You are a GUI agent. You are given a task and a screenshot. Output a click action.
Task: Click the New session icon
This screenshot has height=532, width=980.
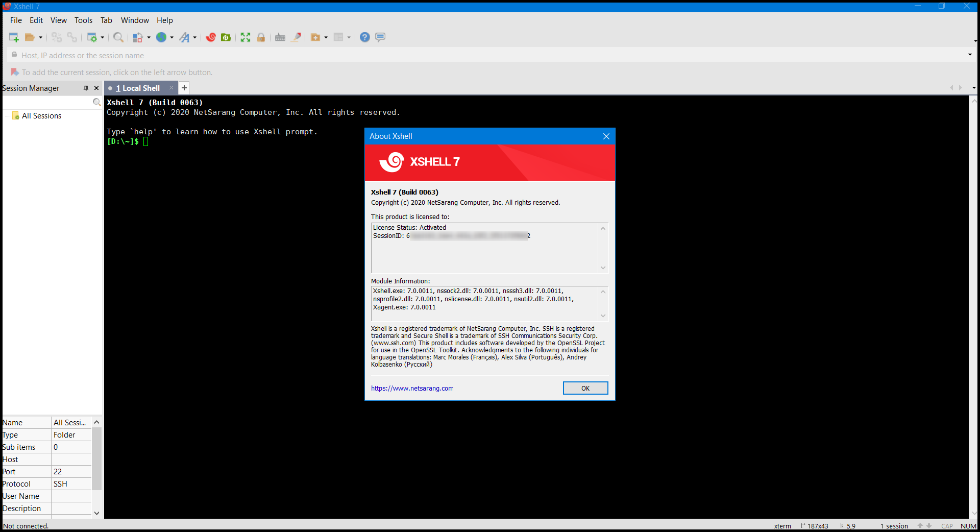(14, 37)
